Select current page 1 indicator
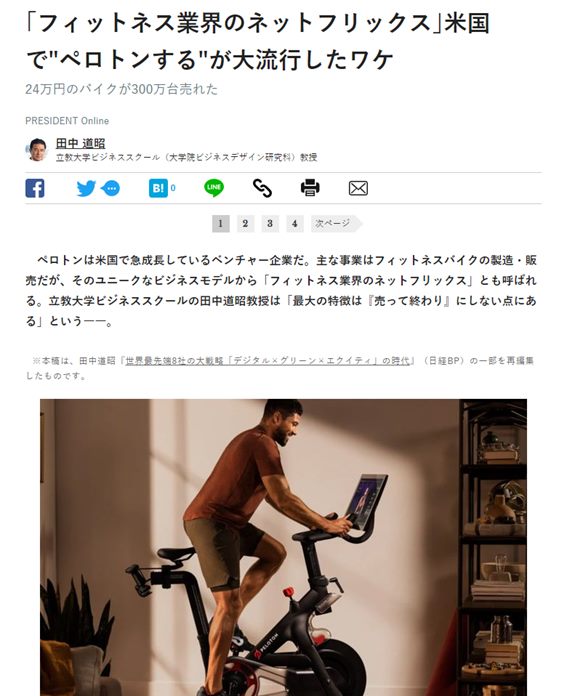567x696 pixels. pyautogui.click(x=221, y=223)
